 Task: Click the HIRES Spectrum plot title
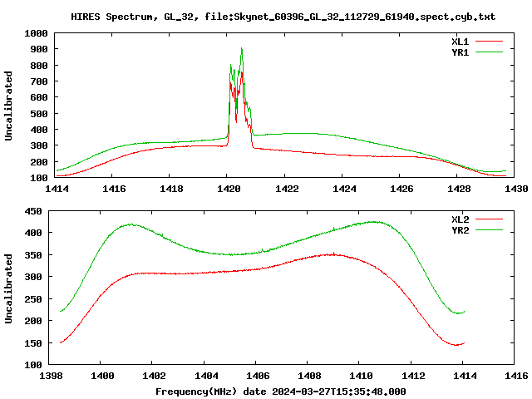(283, 17)
